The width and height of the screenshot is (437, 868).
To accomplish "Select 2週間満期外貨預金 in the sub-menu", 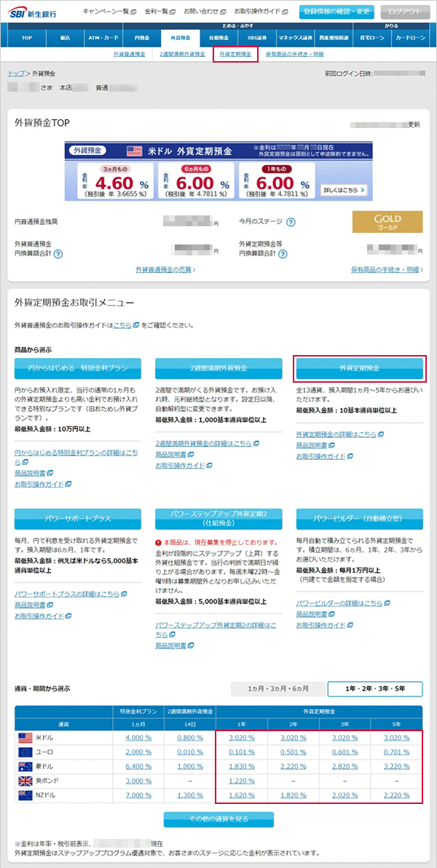I will click(182, 55).
